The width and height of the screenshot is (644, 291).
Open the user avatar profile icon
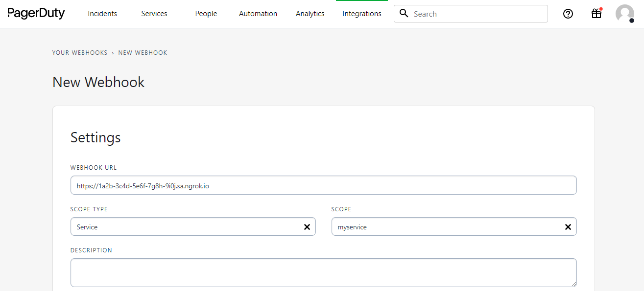[624, 14]
